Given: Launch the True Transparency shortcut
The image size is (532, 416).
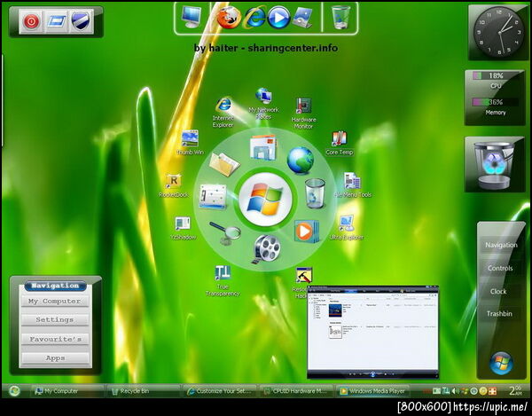Looking at the screenshot, I should click(x=223, y=281).
